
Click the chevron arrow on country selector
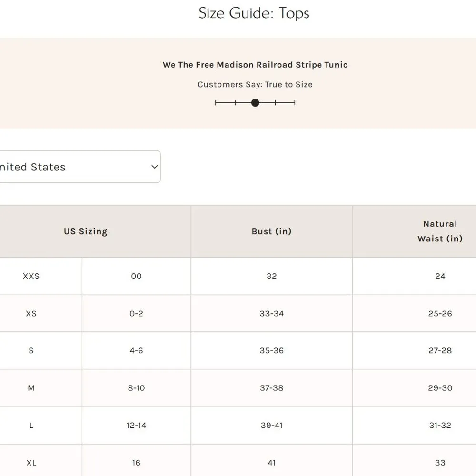(154, 167)
